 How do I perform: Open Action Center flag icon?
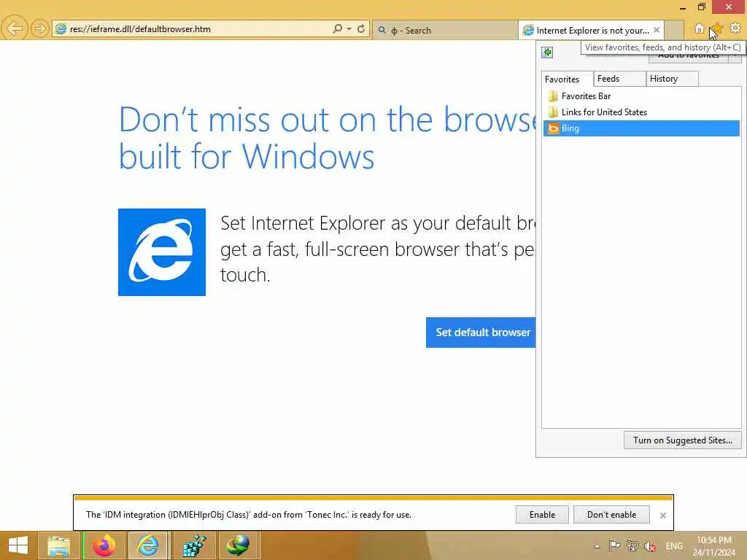[614, 546]
